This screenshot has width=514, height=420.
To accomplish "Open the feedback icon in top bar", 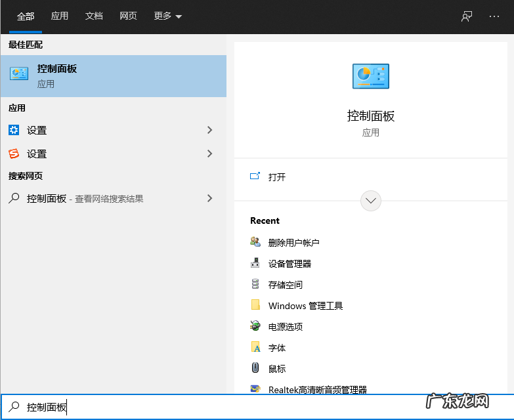I will [x=467, y=16].
